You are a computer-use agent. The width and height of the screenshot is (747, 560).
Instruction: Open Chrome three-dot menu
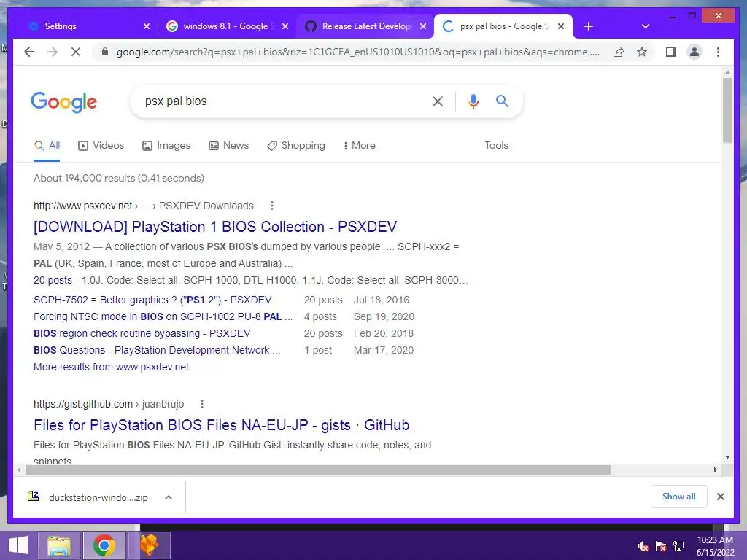coord(718,52)
